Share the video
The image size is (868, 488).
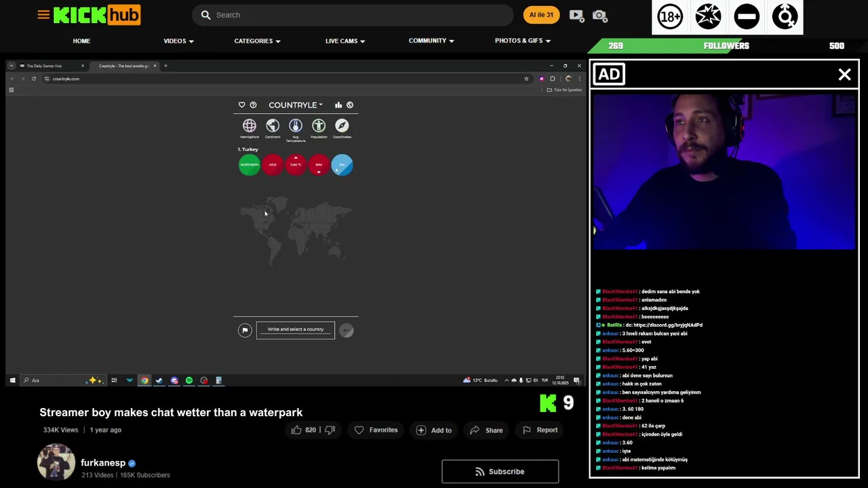click(x=486, y=430)
